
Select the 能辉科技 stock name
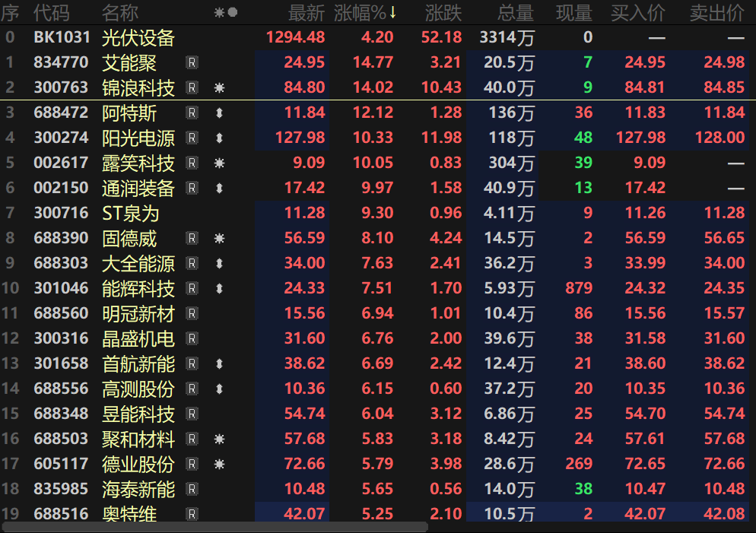pos(138,288)
